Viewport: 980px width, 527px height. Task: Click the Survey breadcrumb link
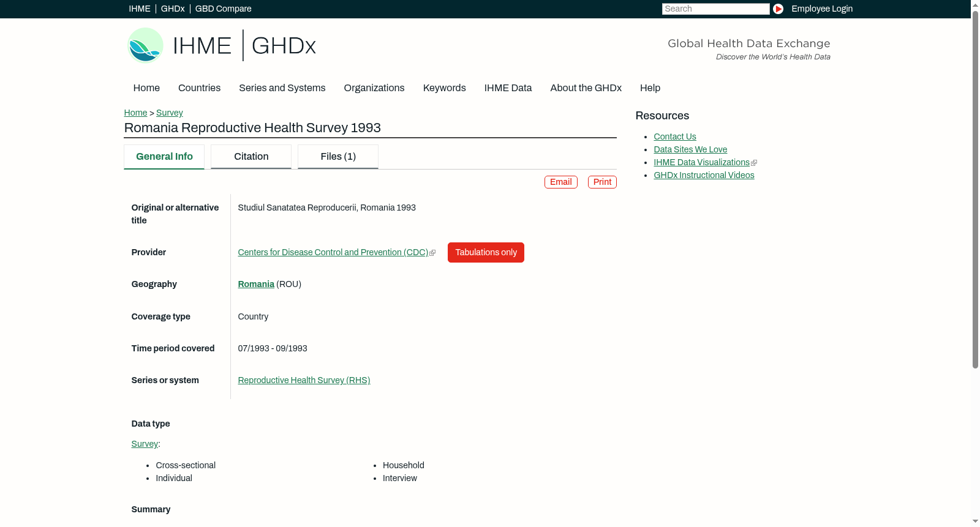(x=170, y=113)
